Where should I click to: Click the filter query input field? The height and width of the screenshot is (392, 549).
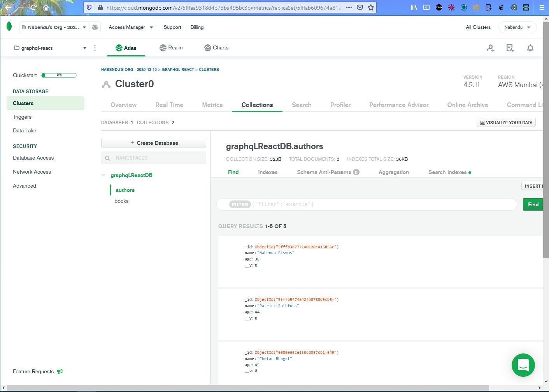click(x=367, y=204)
